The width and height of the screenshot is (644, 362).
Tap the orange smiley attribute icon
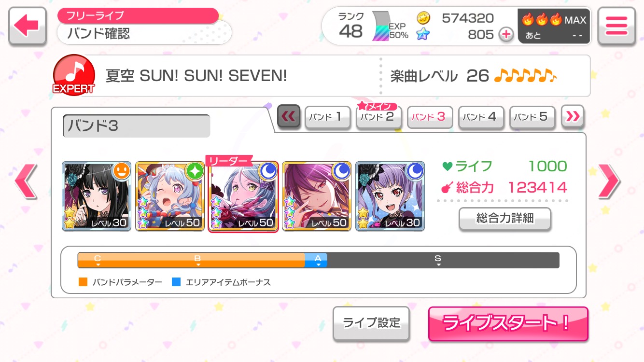tap(122, 171)
